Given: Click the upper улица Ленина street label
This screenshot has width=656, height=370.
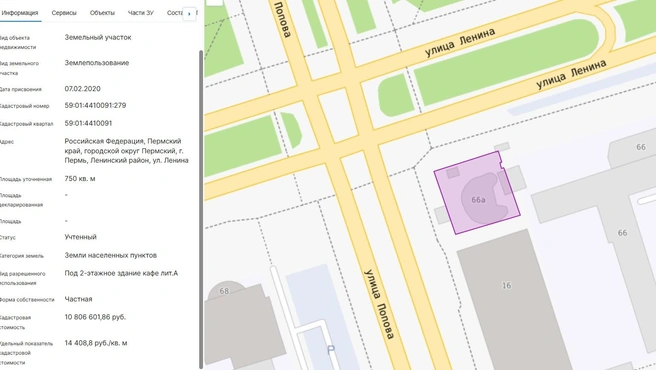Looking at the screenshot, I should point(460,42).
